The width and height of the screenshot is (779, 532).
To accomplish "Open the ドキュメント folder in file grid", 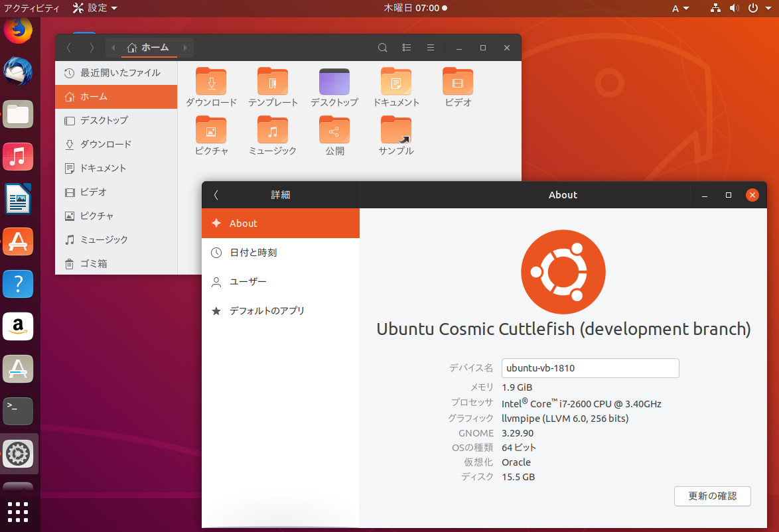I will coord(396,88).
